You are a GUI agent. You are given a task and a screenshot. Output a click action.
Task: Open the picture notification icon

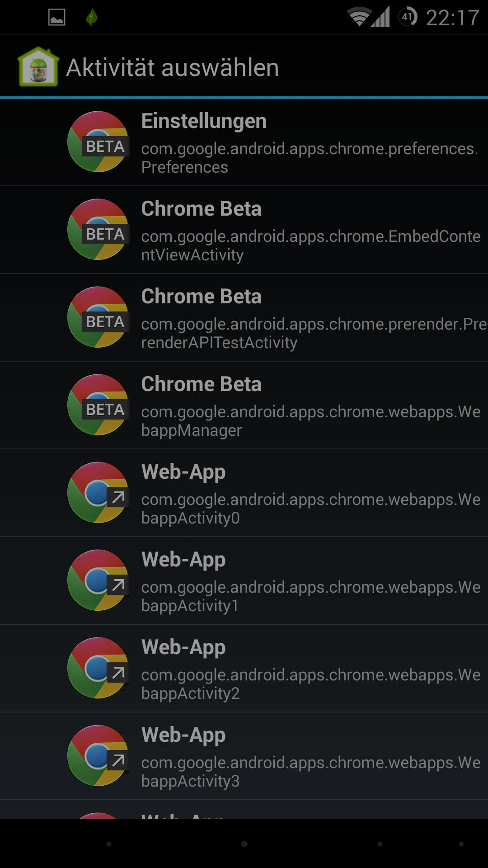pos(57,17)
